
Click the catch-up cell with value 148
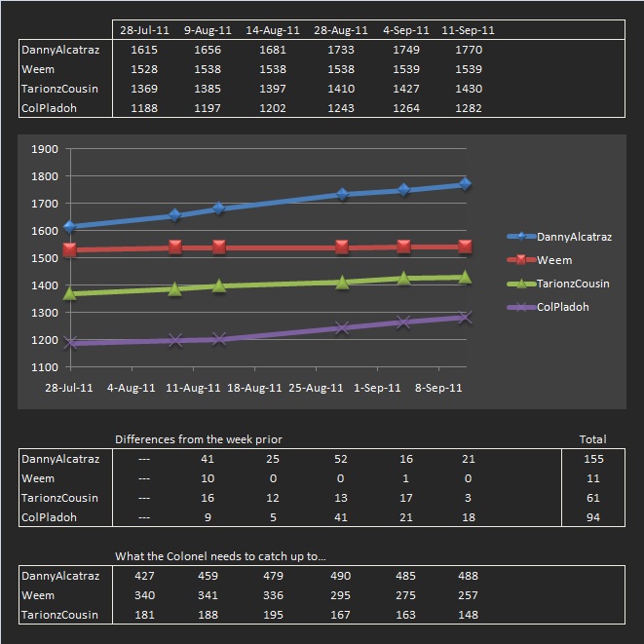point(469,615)
